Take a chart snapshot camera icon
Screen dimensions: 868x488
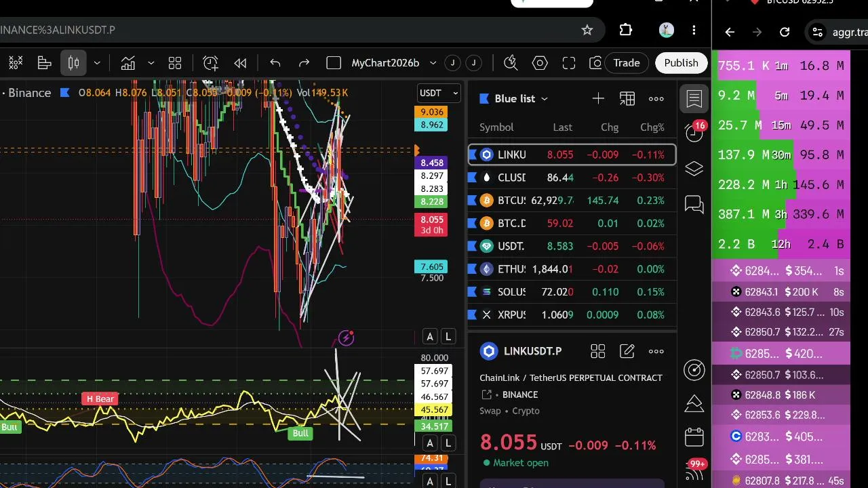click(595, 63)
